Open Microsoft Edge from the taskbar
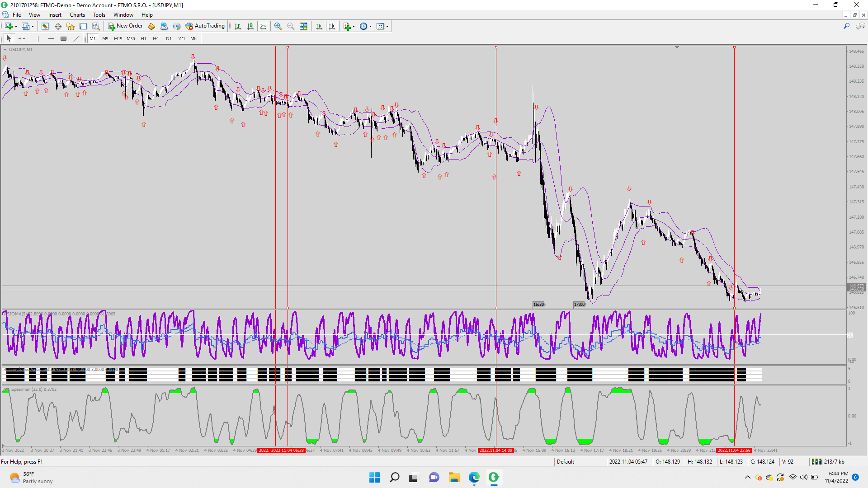 click(474, 477)
